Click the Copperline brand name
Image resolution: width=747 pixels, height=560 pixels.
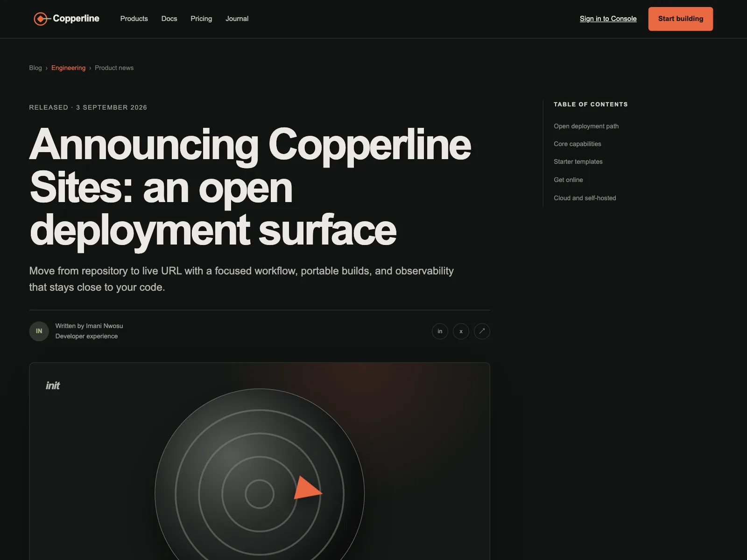pyautogui.click(x=76, y=19)
